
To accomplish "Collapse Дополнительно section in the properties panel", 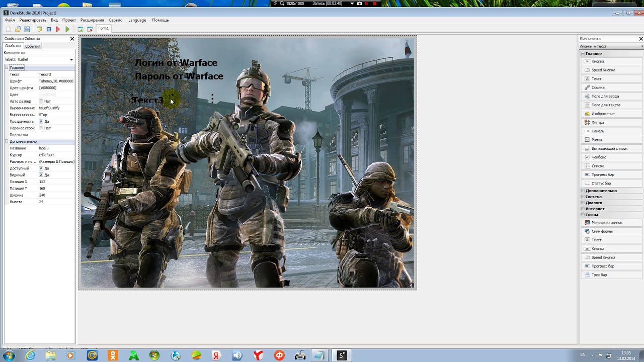I will tap(7, 141).
